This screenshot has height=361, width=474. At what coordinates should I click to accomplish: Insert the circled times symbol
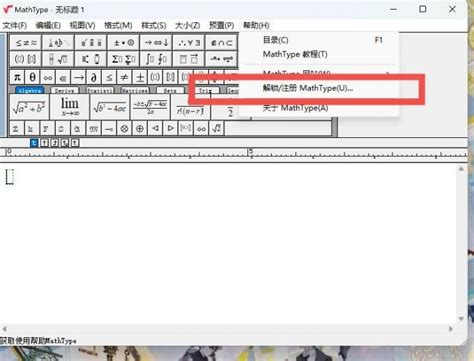(x=124, y=128)
